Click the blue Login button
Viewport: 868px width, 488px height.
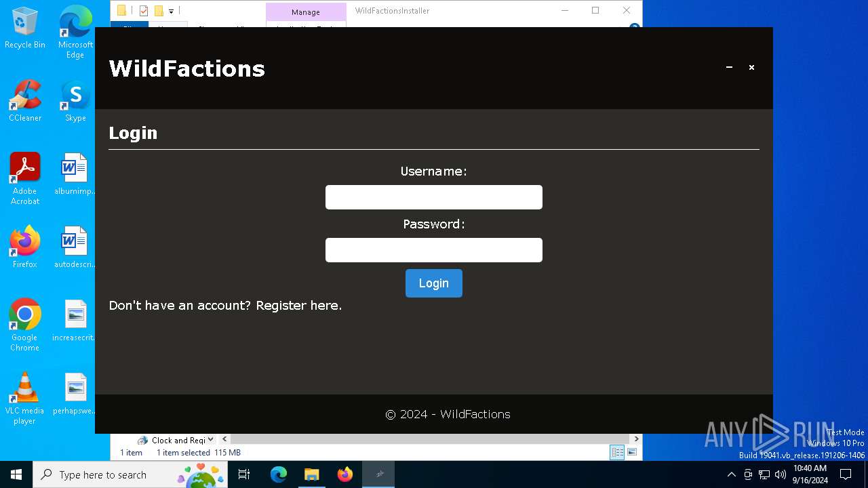434,283
